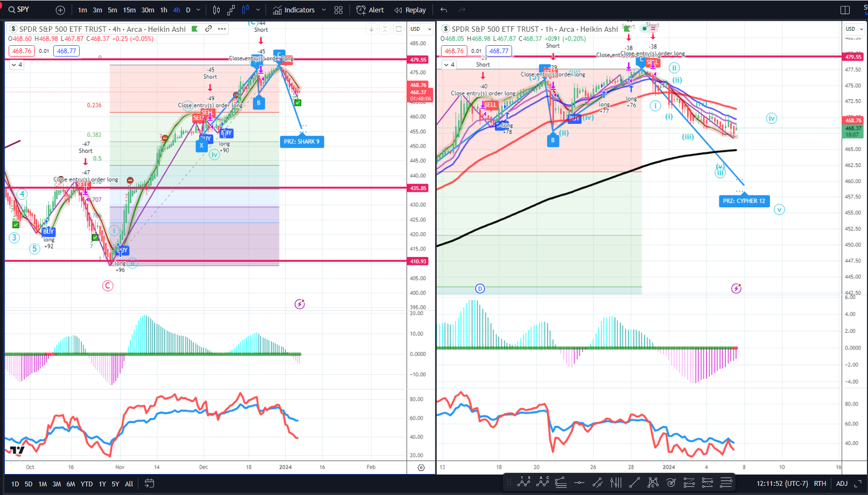This screenshot has height=495, width=868.
Task: Open the USD currency dropdown on the 4h chart
Action: point(421,29)
